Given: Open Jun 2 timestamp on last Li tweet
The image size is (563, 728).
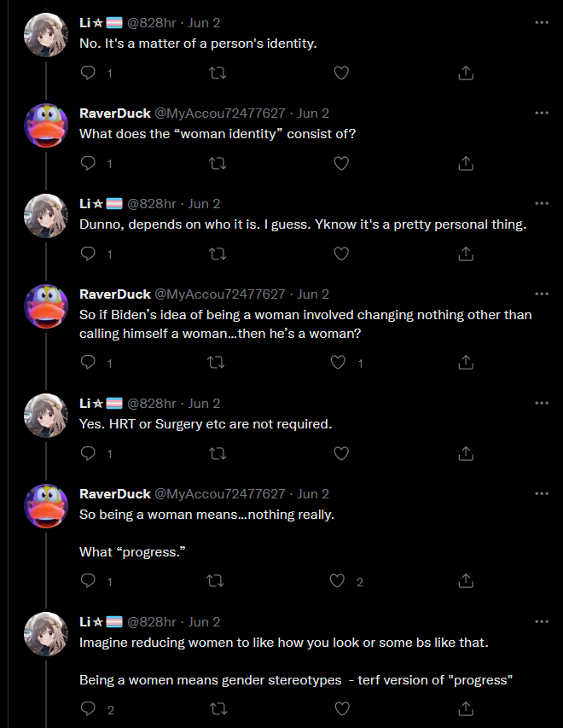Looking at the screenshot, I should coord(204,621).
